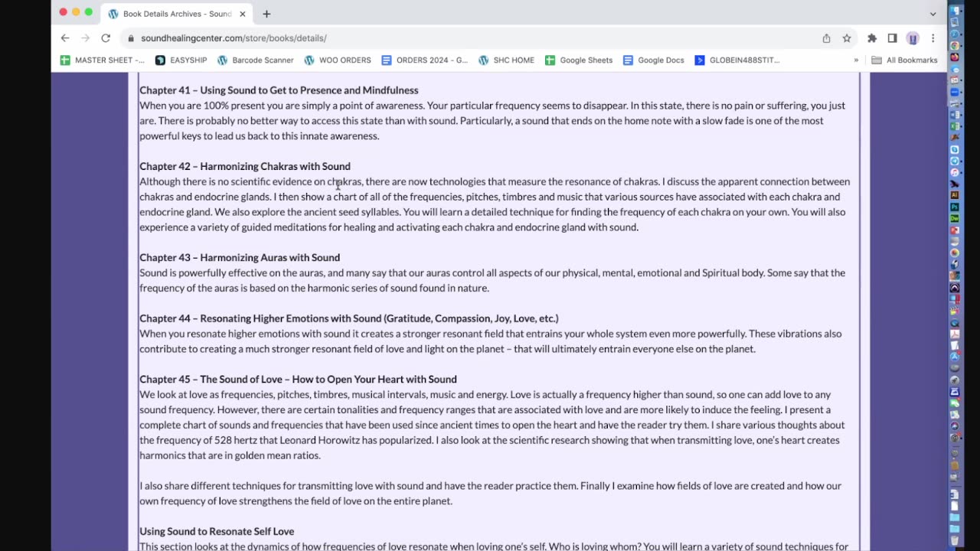Open a new browser tab
This screenshot has width=980, height=551.
[266, 14]
